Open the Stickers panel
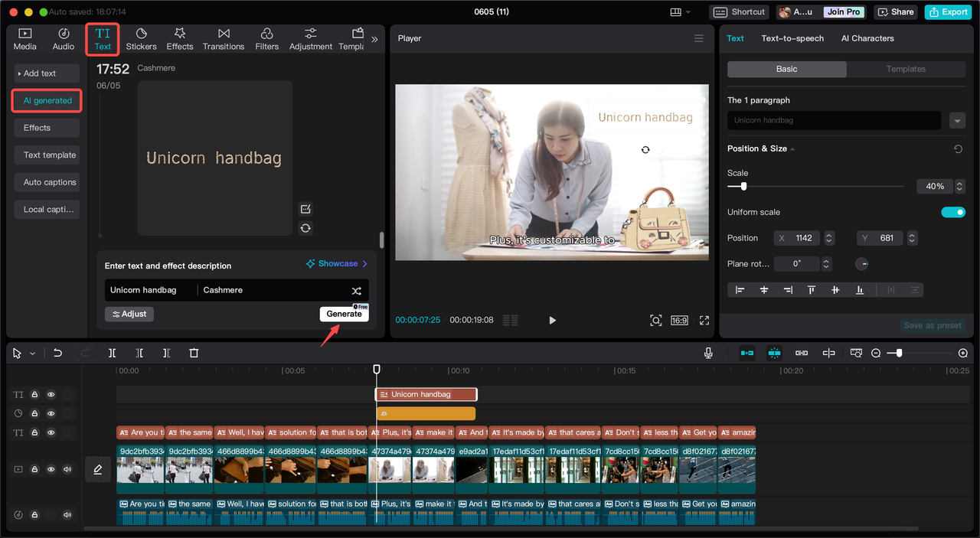This screenshot has width=980, height=538. coord(141,39)
